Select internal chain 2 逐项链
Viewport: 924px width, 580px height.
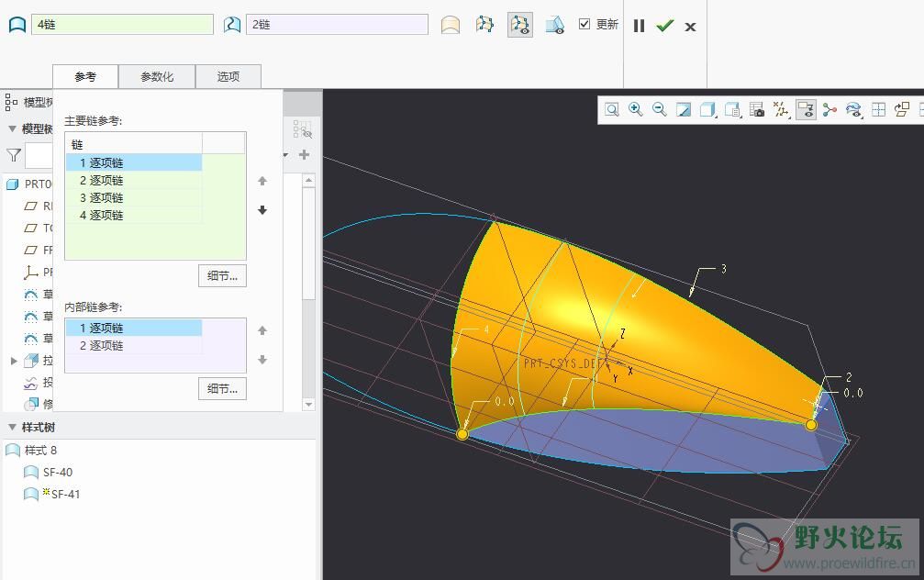pos(134,345)
